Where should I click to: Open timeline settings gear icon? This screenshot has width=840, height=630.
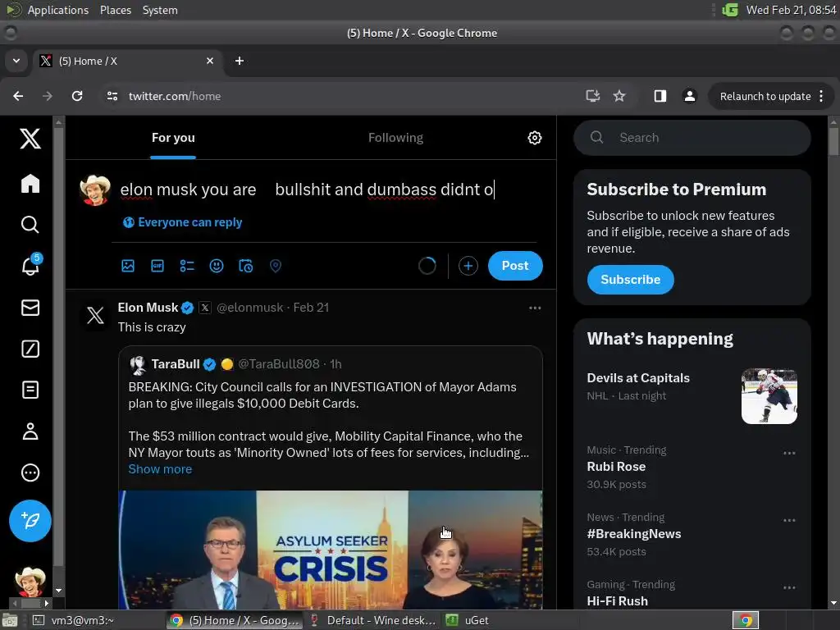(535, 138)
